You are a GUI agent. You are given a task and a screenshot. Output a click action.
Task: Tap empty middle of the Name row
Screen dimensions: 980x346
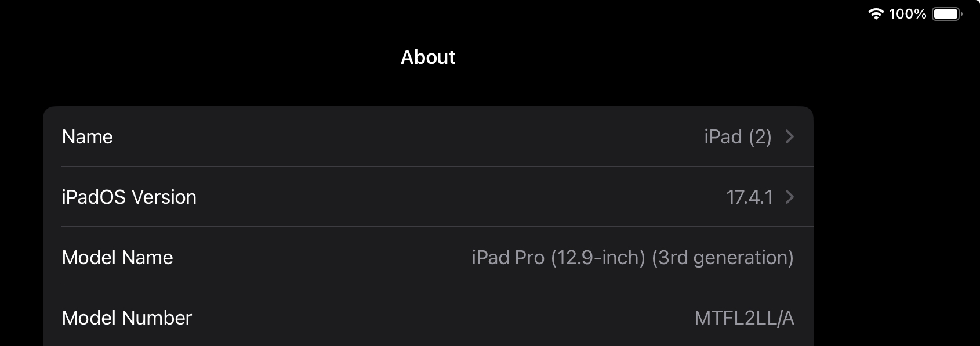406,136
